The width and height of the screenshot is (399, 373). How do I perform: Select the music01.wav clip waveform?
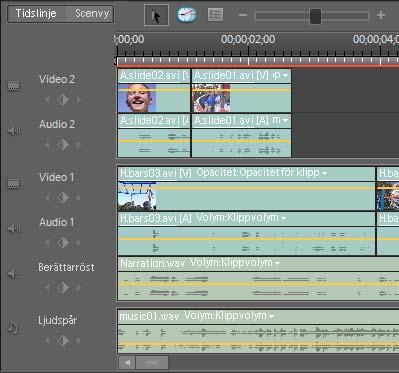pos(258,339)
